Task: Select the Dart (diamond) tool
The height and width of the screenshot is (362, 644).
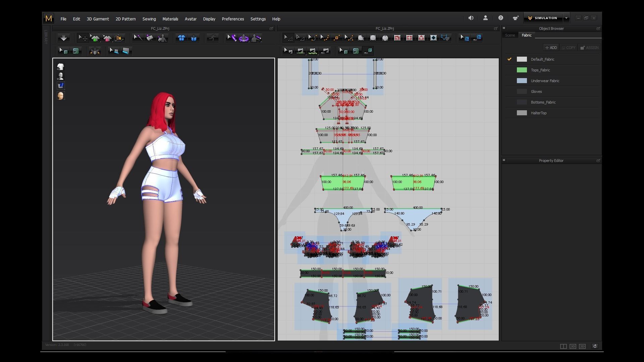Action: click(433, 38)
